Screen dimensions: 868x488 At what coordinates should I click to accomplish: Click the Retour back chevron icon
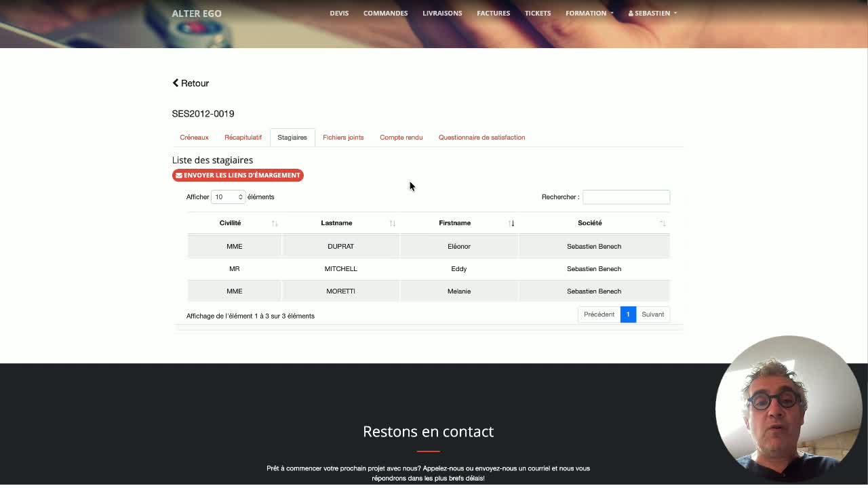click(x=176, y=83)
